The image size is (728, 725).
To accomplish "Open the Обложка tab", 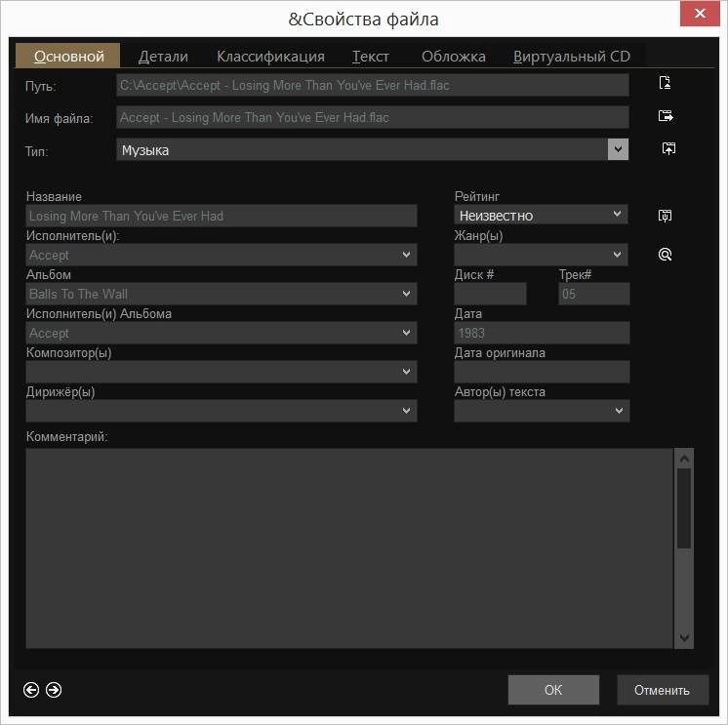I will (x=454, y=57).
